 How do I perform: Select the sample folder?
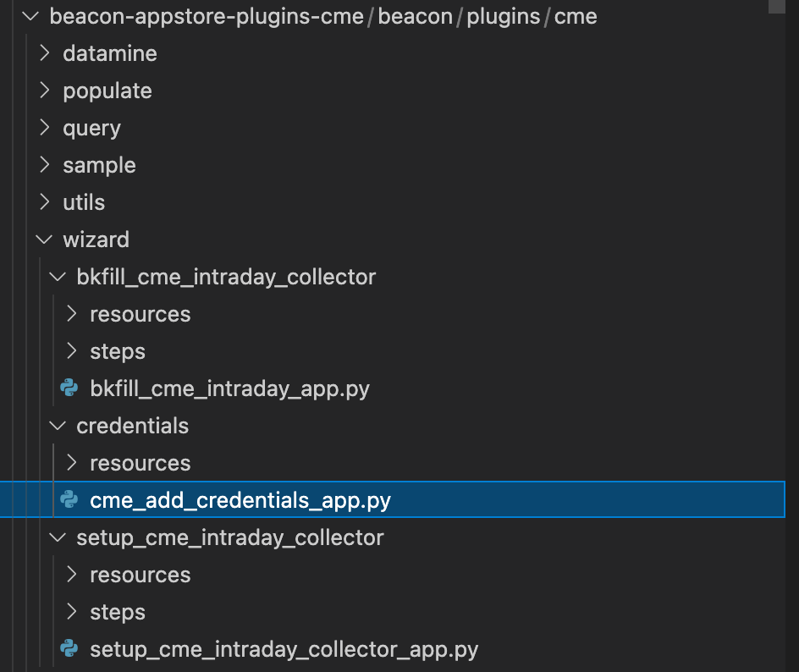coord(99,165)
